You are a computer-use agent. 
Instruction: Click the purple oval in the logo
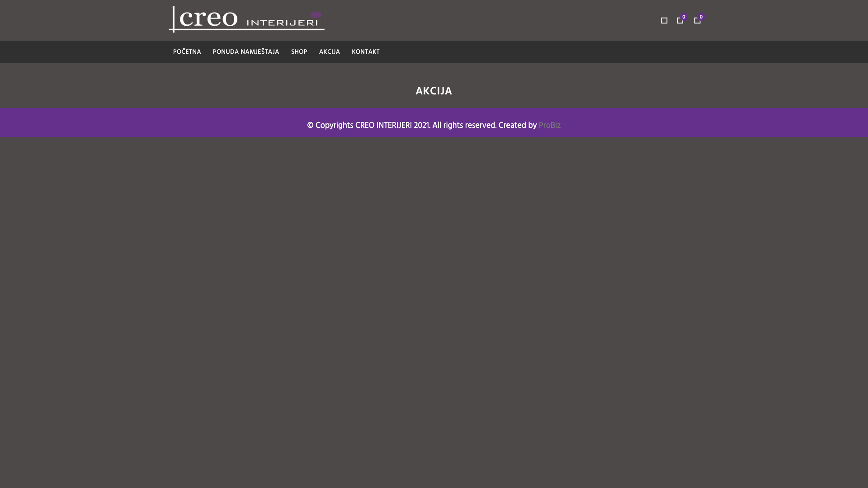pos(316,15)
